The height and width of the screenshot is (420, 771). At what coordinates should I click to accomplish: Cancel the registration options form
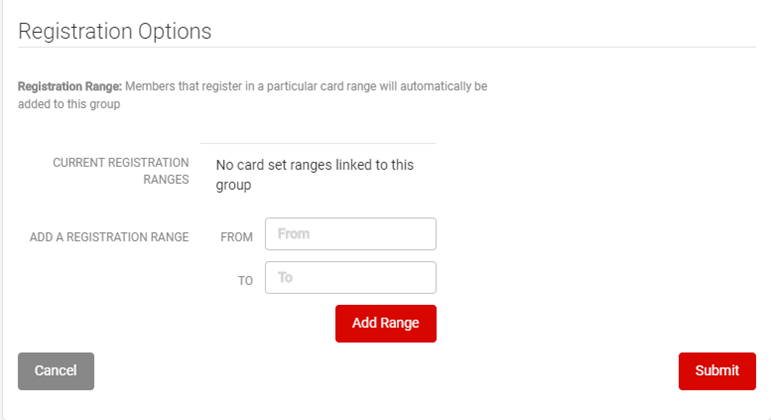[x=56, y=371]
